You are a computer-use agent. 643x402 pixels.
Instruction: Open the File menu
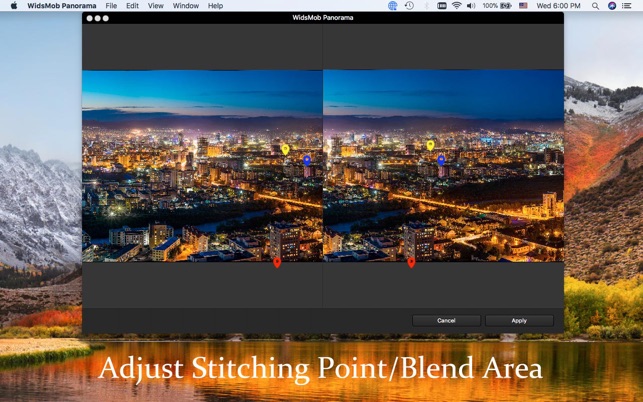[111, 6]
